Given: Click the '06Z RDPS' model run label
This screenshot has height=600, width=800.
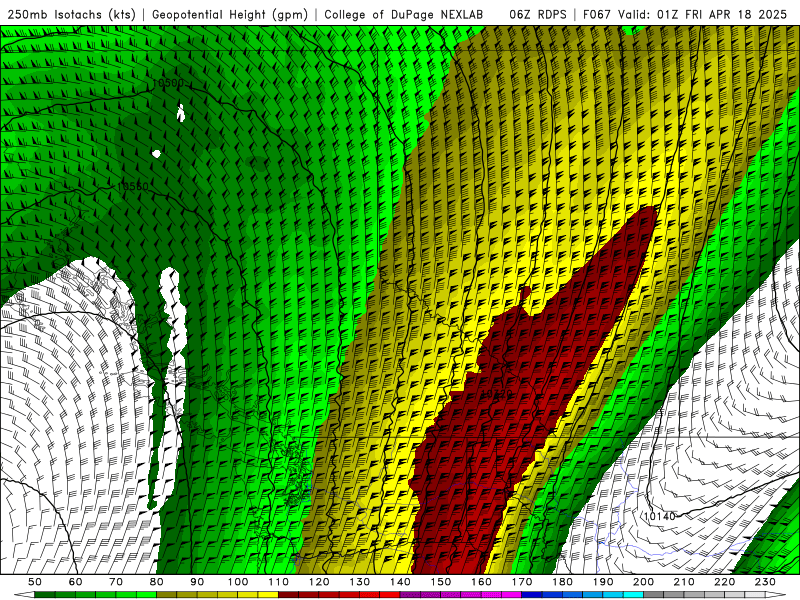Looking at the screenshot, I should (x=537, y=14).
